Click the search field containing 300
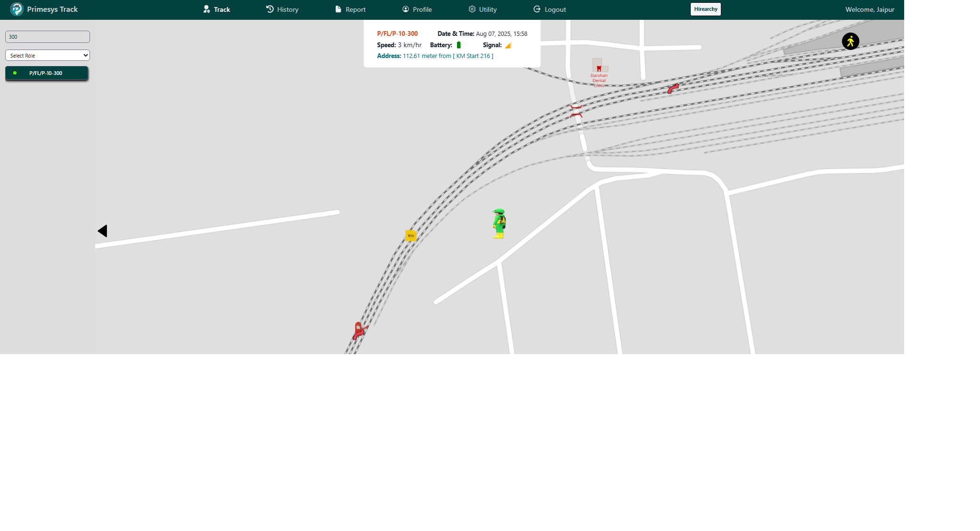 (x=48, y=37)
